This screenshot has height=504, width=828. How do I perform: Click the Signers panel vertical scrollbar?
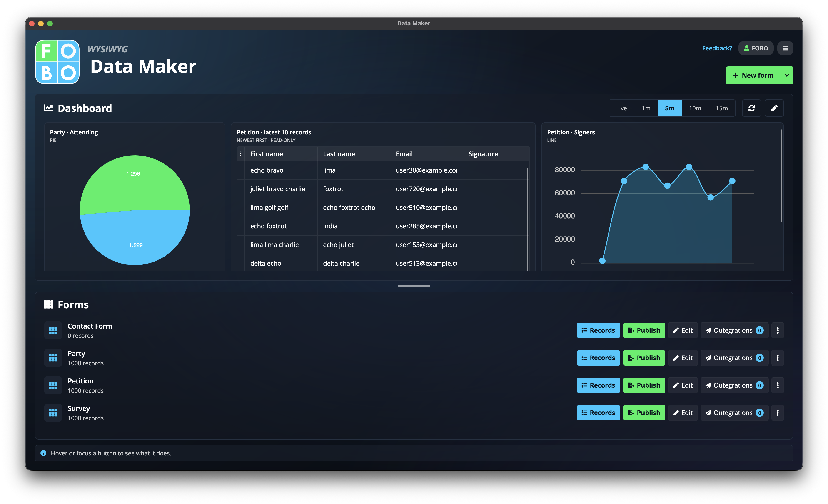(x=781, y=176)
